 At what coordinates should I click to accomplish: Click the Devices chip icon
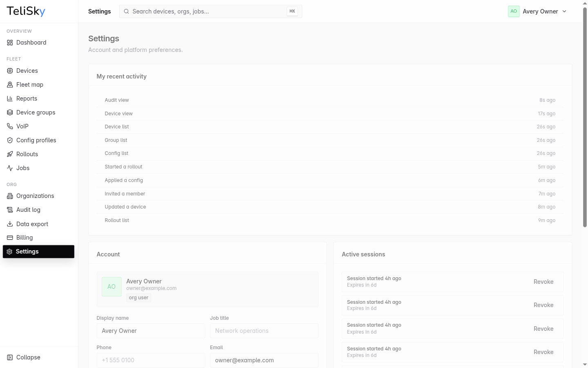click(10, 71)
